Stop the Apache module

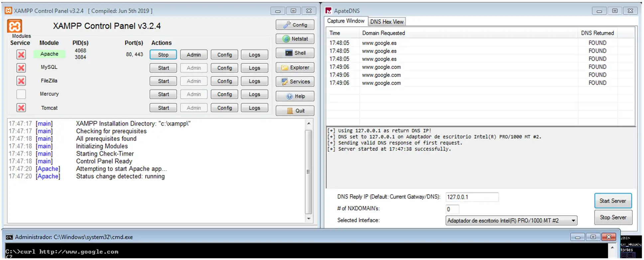point(163,55)
